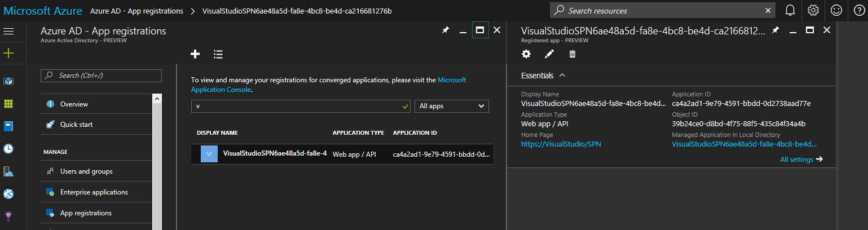Pin the registered app blade to dashboard

pyautogui.click(x=776, y=30)
